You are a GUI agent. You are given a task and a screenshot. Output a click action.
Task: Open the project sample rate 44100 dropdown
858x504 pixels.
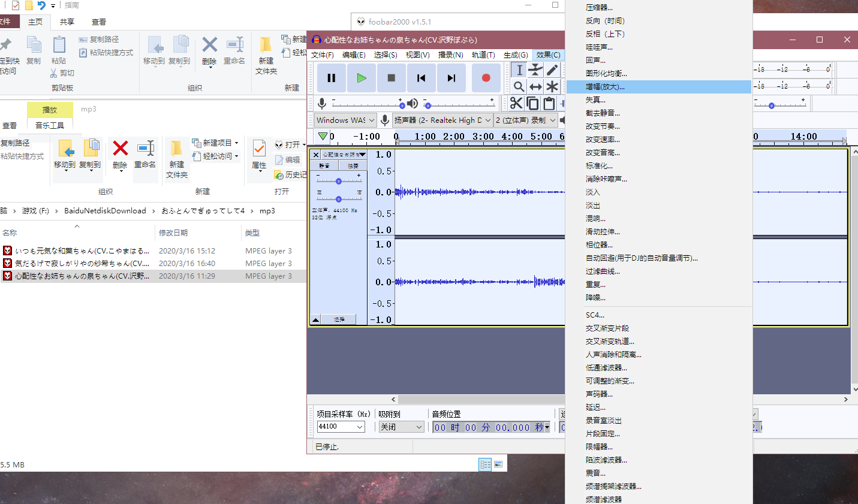click(x=341, y=427)
